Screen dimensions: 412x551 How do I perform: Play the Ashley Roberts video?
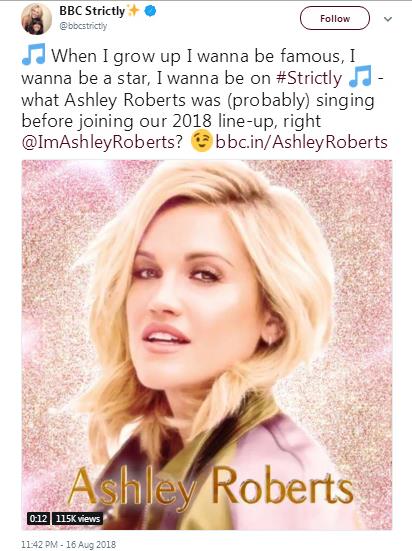(207, 344)
